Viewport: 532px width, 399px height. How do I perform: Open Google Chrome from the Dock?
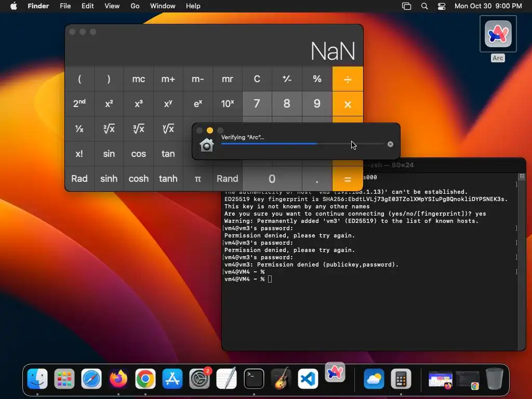pos(145,379)
